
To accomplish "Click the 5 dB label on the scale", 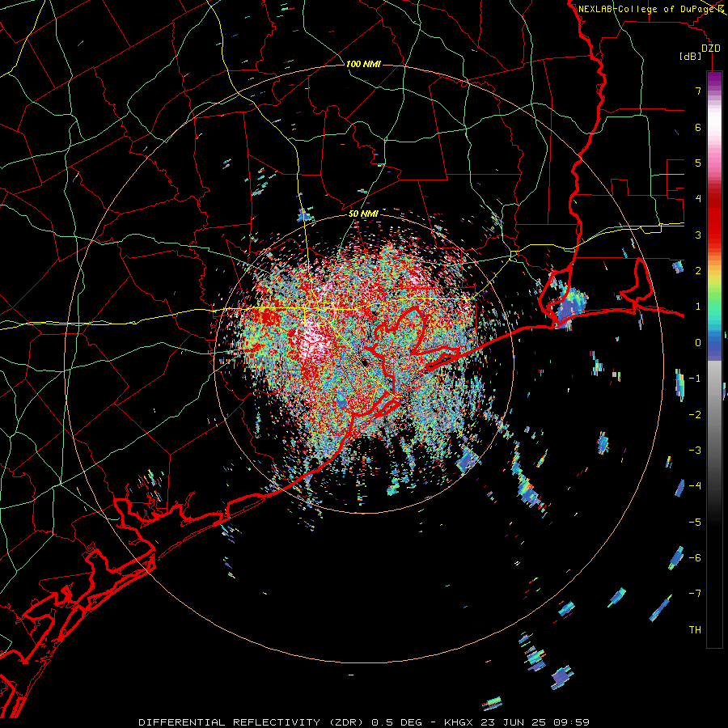I will 698,163.
